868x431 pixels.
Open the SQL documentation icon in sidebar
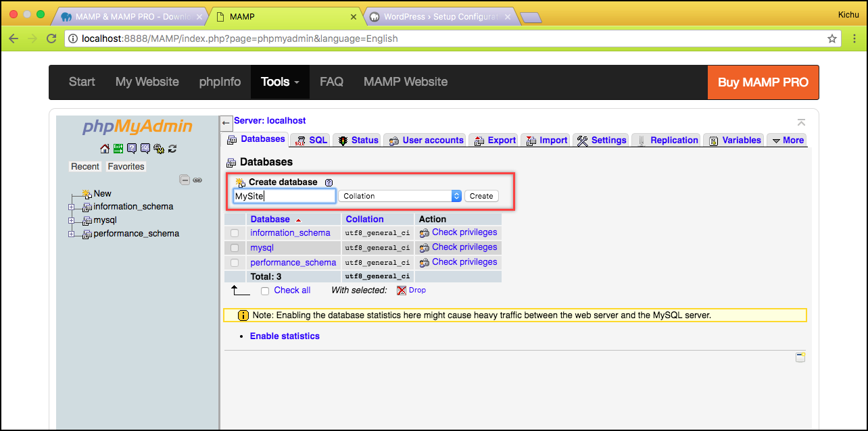[x=145, y=149]
